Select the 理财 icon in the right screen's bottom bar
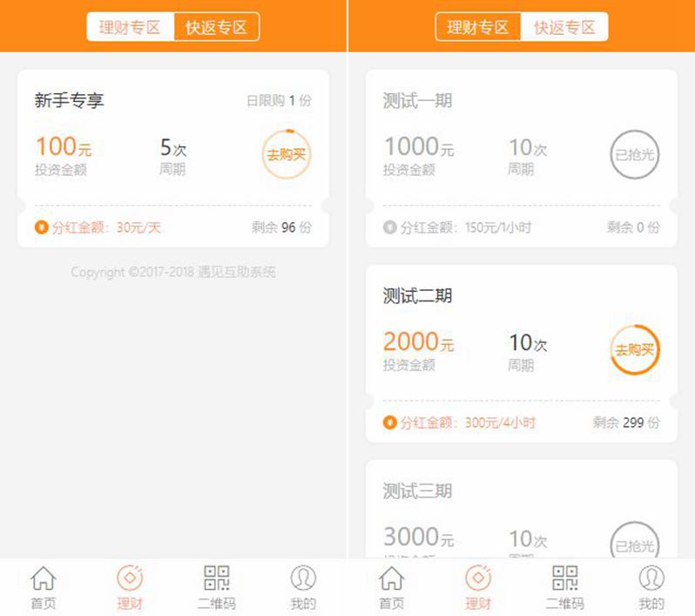This screenshot has height=616, width=695. click(x=478, y=579)
